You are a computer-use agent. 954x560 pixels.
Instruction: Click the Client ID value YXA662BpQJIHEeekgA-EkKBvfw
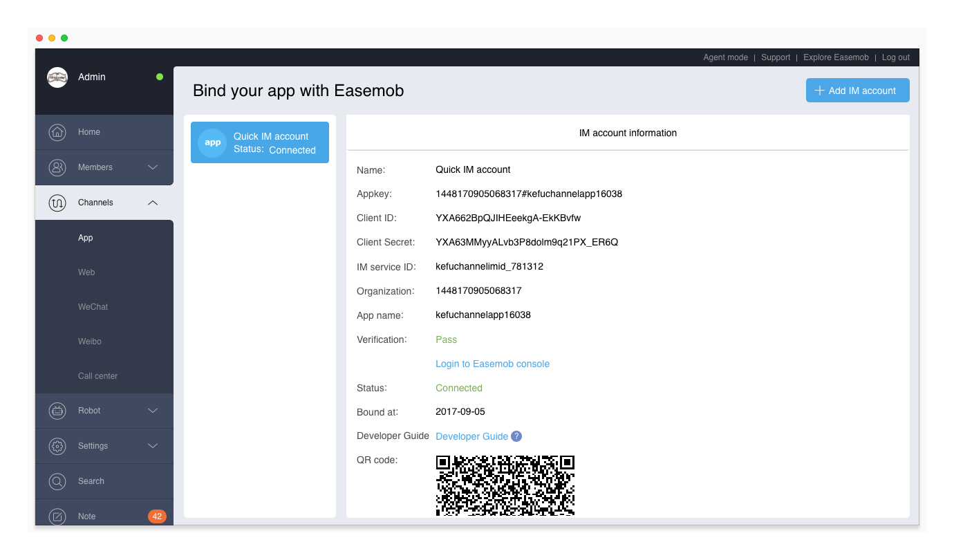coord(508,218)
